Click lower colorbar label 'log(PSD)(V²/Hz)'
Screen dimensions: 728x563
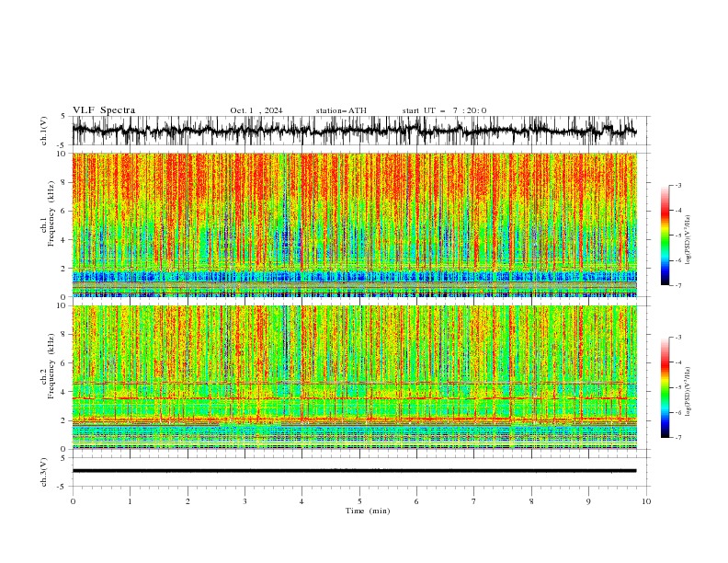point(688,391)
